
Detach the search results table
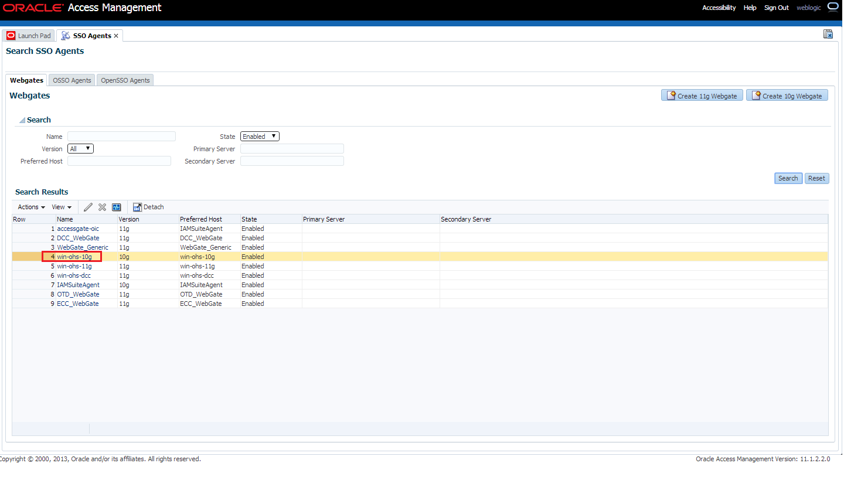tap(148, 207)
